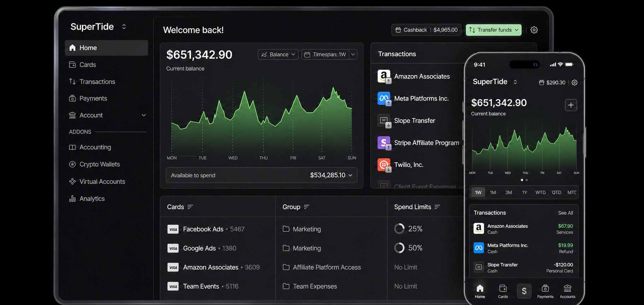Open the Timespan: 1W arrow dropdown
The image size is (644, 305).
click(x=353, y=54)
